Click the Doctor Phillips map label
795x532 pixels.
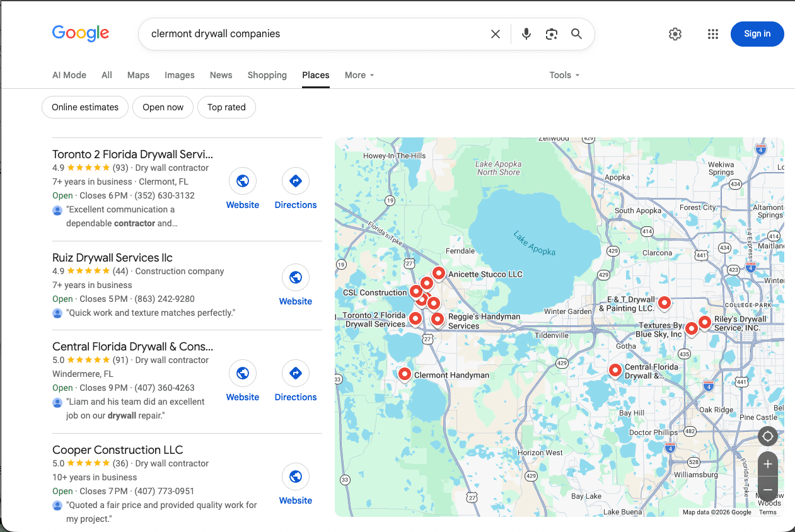tap(654, 432)
